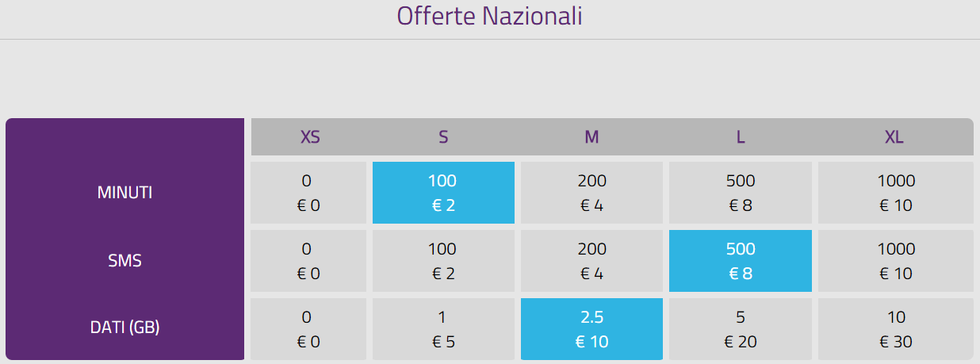Select the 500 SMS € 8 option
The width and height of the screenshot is (980, 364).
740,261
